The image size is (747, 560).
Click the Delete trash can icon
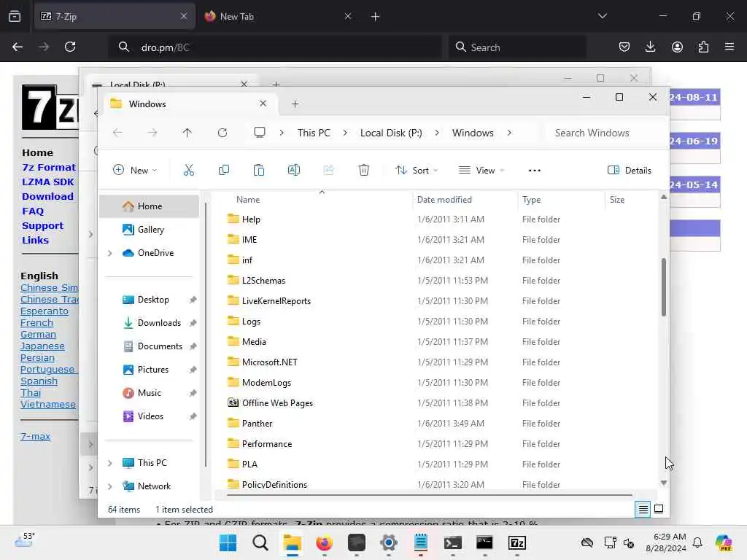tap(364, 170)
